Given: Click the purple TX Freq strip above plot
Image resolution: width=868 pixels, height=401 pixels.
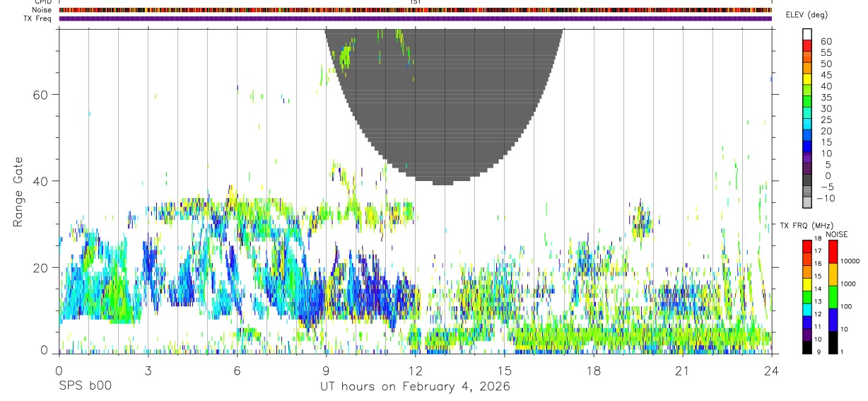Looking at the screenshot, I should (415, 18).
